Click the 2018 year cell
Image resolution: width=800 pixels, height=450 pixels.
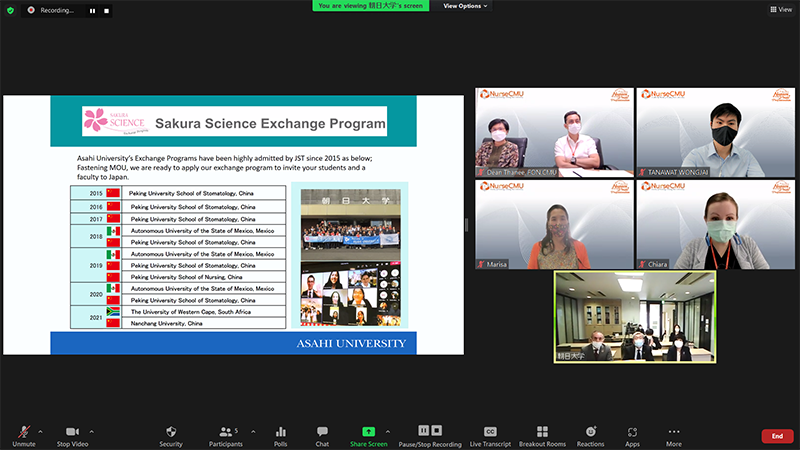pos(96,236)
